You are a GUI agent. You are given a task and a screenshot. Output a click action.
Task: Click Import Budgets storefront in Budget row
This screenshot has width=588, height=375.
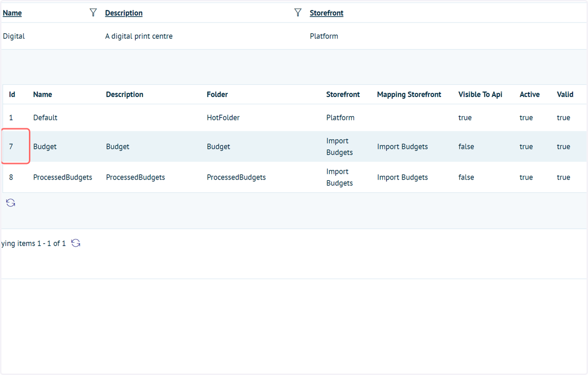[x=340, y=146]
